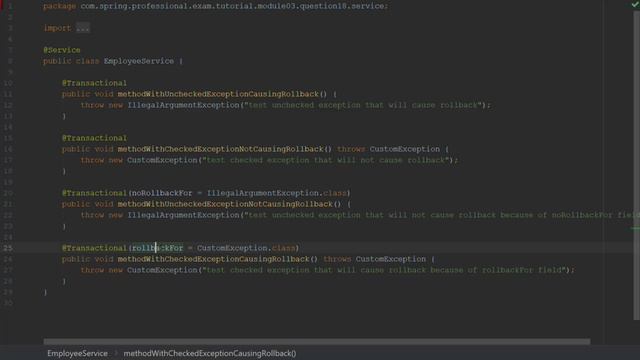Click the @Transactional annotation on line 10
The height and width of the screenshot is (360, 640).
[94, 83]
